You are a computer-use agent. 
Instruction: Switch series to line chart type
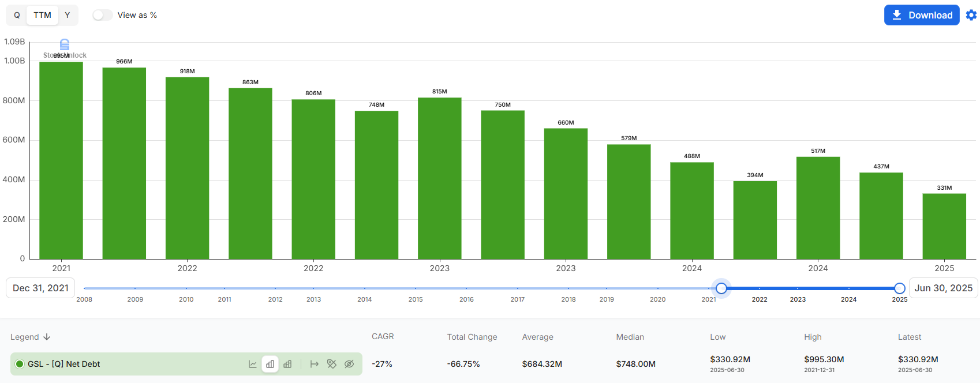coord(253,364)
